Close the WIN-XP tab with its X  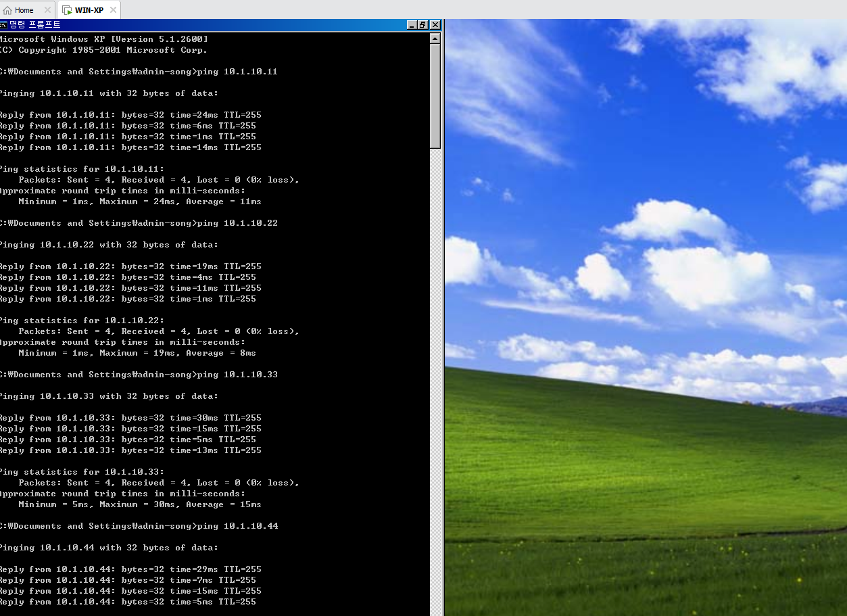(113, 10)
